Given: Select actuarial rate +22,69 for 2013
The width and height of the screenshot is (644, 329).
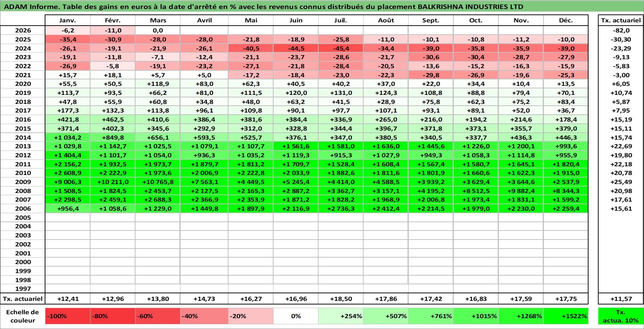Looking at the screenshot, I should tap(621, 146).
